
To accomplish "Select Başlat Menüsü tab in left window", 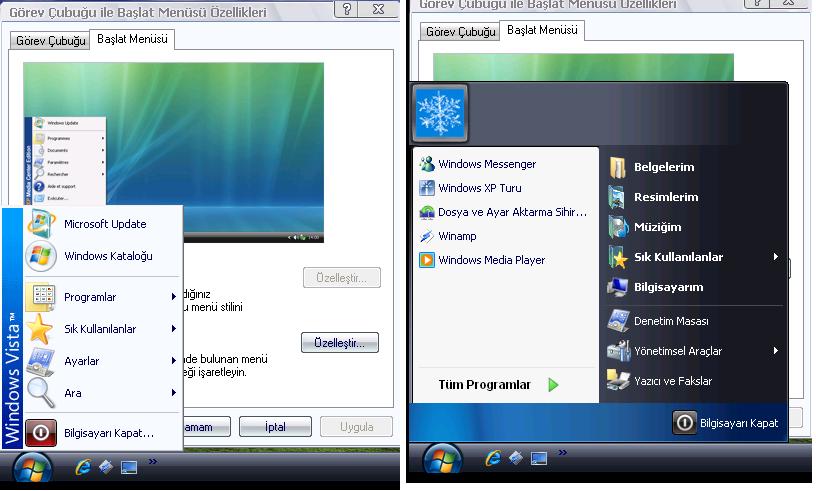I will coord(132,39).
